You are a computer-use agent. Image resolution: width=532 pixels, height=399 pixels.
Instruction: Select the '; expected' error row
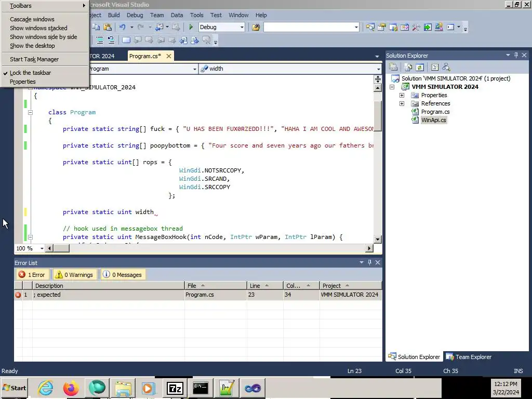coord(198,295)
